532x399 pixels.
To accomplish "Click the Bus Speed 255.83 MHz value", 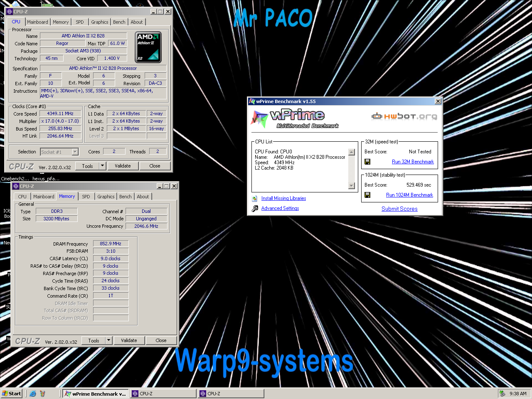I will (60, 128).
